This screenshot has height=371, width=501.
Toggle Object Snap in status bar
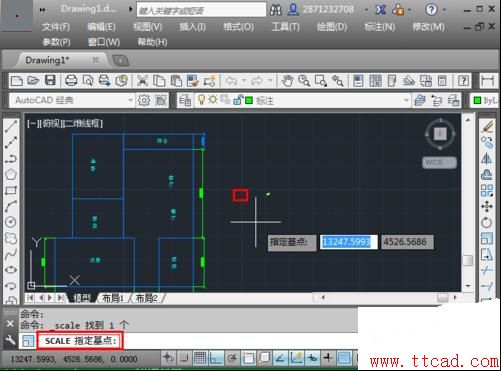click(x=248, y=358)
